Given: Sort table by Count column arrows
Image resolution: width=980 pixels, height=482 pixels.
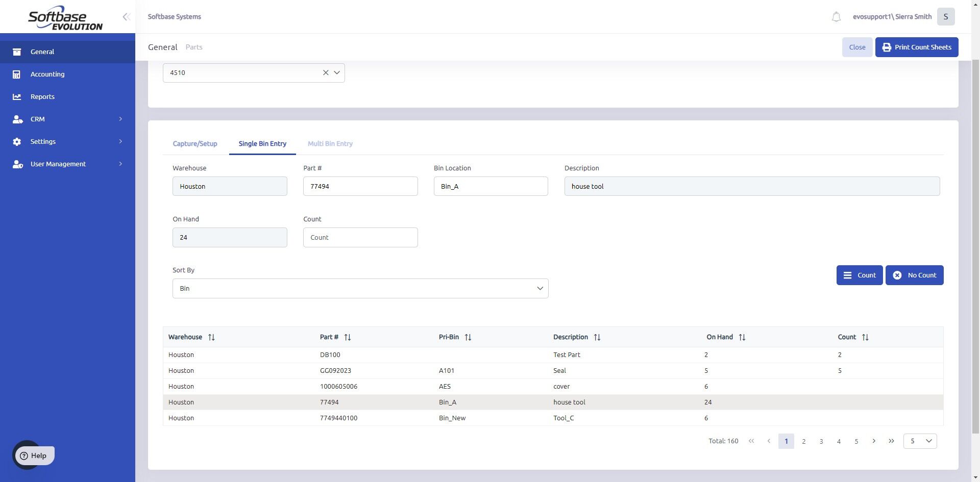Looking at the screenshot, I should click(x=865, y=337).
